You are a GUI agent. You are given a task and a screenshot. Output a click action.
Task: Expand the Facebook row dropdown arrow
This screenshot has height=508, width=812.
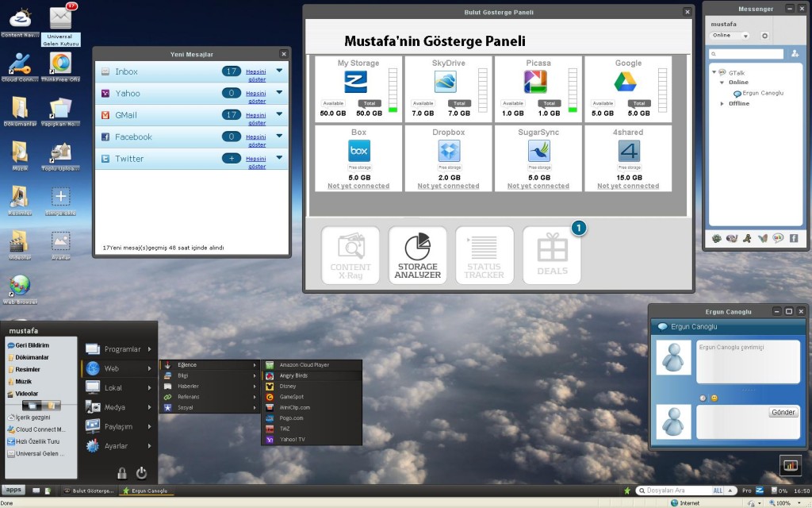[x=279, y=136]
